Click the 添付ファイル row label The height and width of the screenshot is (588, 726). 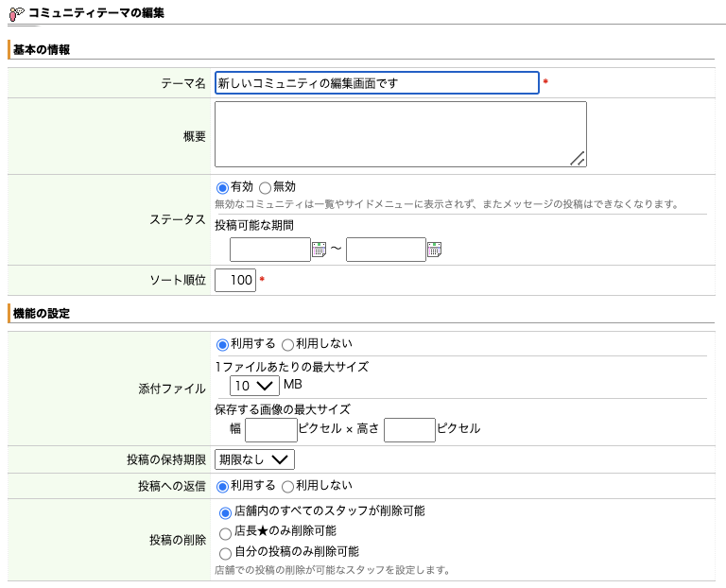point(172,389)
